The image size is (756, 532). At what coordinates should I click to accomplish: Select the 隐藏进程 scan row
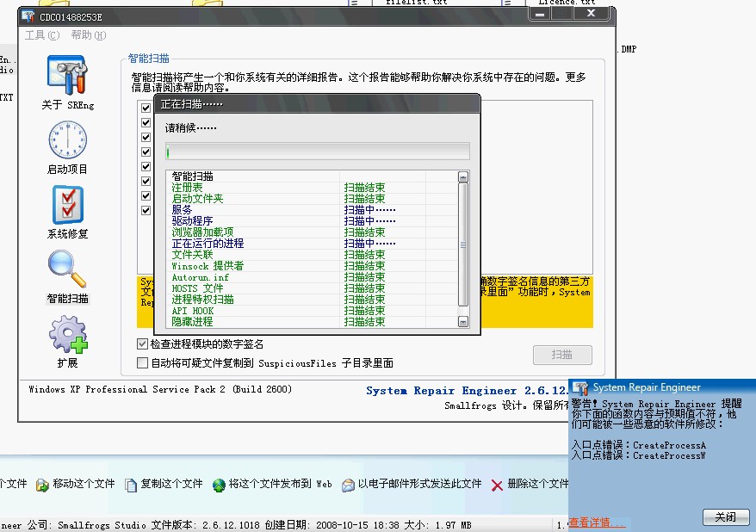(x=312, y=322)
